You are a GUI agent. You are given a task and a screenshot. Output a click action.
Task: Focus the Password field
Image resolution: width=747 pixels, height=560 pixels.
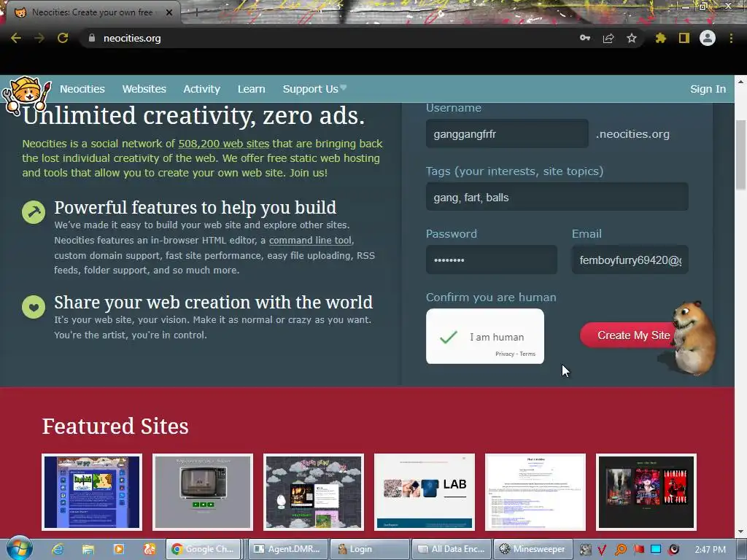coord(491,260)
